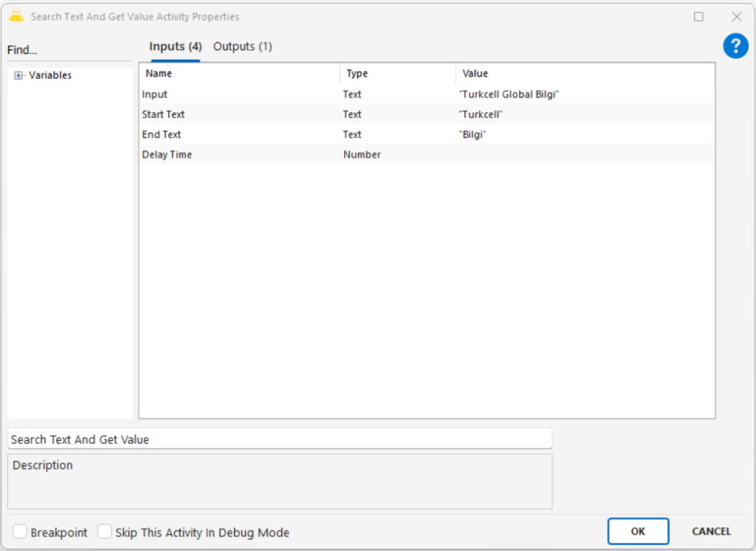Click the blue help question mark icon

click(735, 47)
